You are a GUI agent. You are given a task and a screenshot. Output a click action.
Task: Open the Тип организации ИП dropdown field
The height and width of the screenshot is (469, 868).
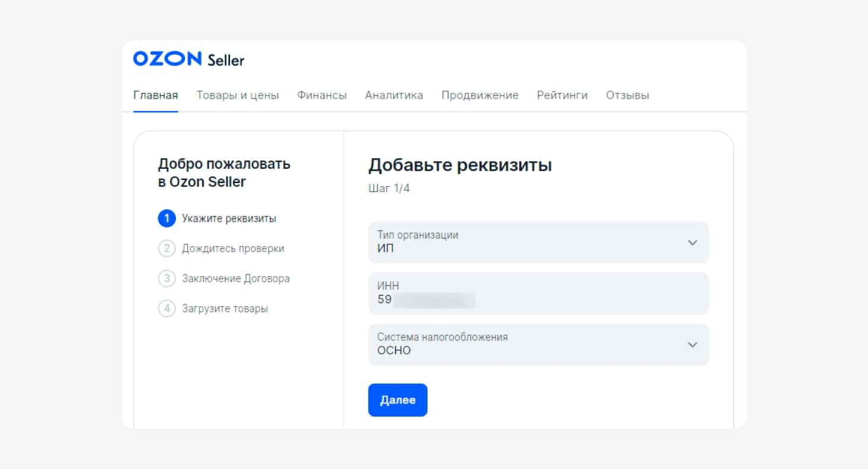pyautogui.click(x=523, y=243)
